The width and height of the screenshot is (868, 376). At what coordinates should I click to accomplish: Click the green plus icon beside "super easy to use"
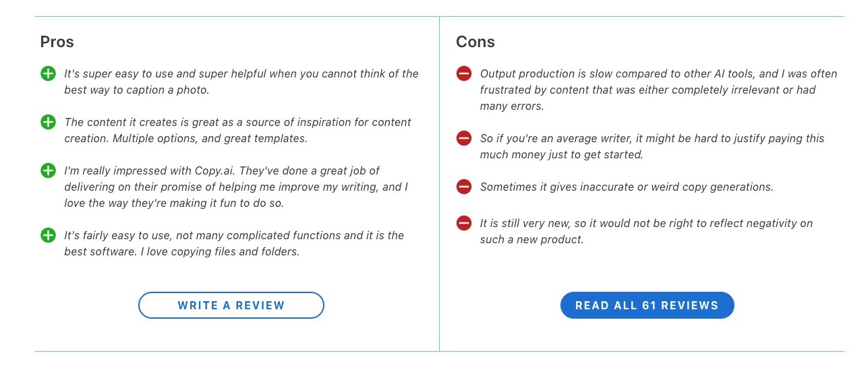click(x=48, y=73)
